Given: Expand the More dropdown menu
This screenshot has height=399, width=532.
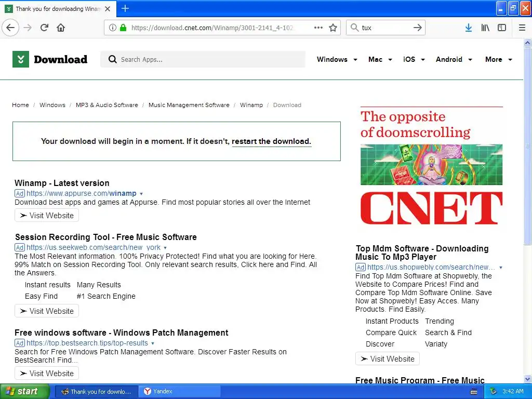Looking at the screenshot, I should pyautogui.click(x=498, y=59).
